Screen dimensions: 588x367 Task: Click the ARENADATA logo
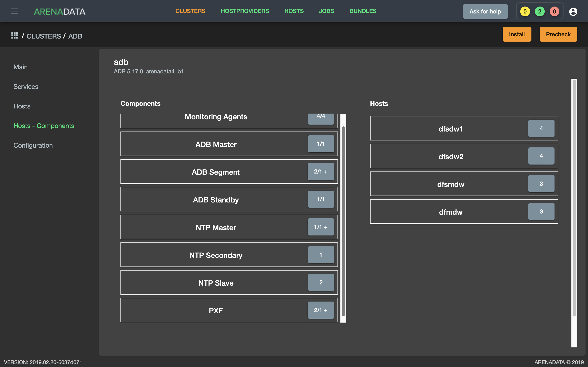click(60, 12)
